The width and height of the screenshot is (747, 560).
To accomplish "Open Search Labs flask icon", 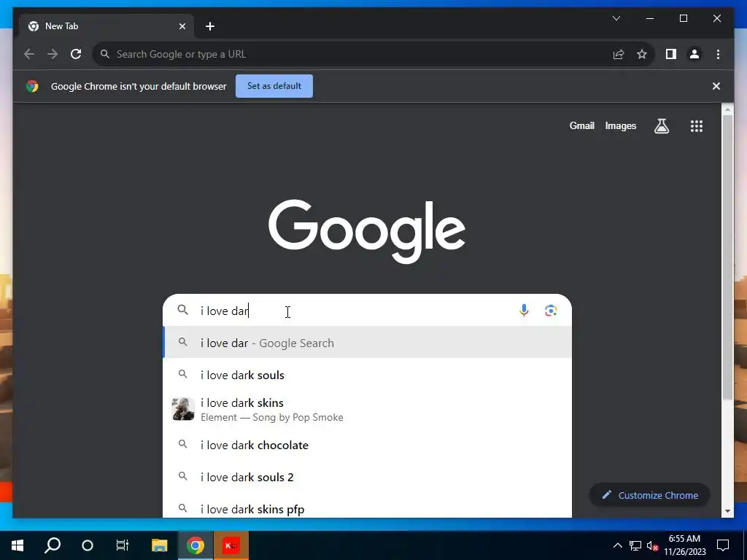I will click(x=662, y=125).
